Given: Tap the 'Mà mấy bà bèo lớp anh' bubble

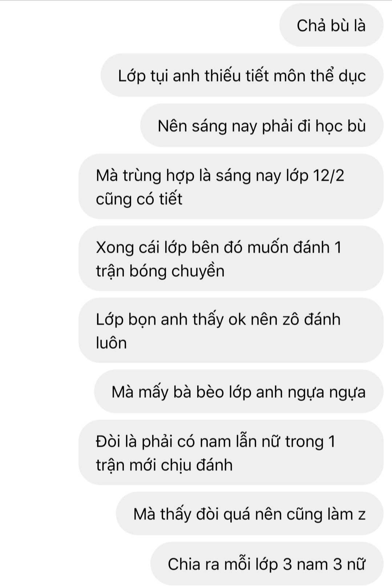Looking at the screenshot, I should (239, 392).
